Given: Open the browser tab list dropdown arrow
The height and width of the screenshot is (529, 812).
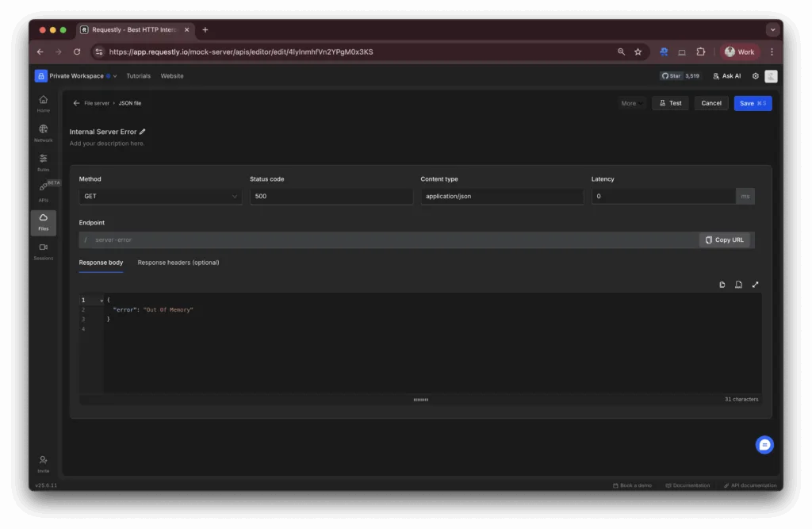Looking at the screenshot, I should tap(772, 30).
